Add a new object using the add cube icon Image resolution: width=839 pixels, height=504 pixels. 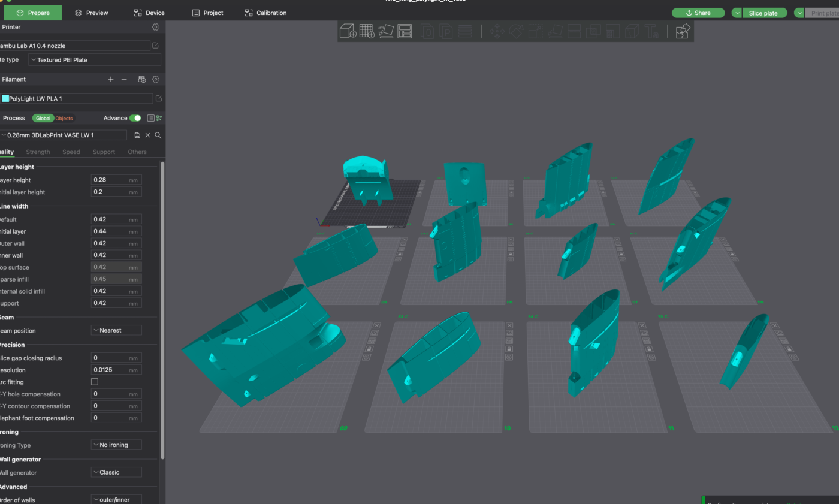click(x=348, y=31)
